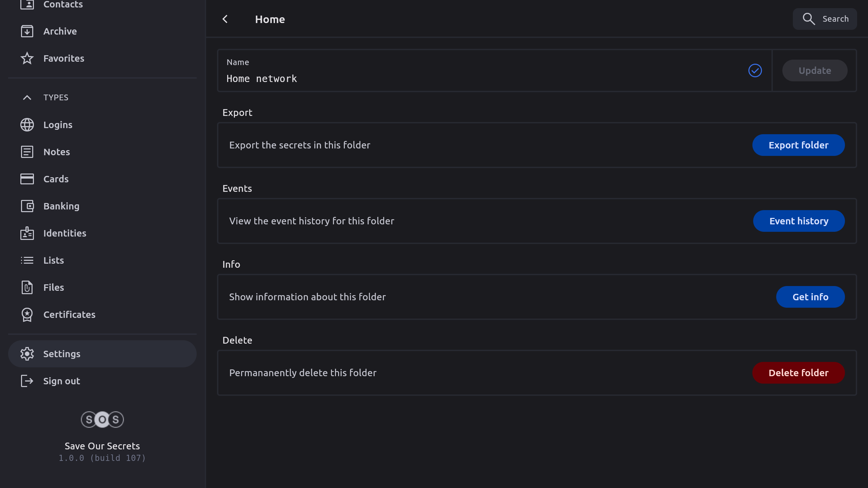The height and width of the screenshot is (488, 868).
Task: Click the Identities badge icon
Action: 27,233
